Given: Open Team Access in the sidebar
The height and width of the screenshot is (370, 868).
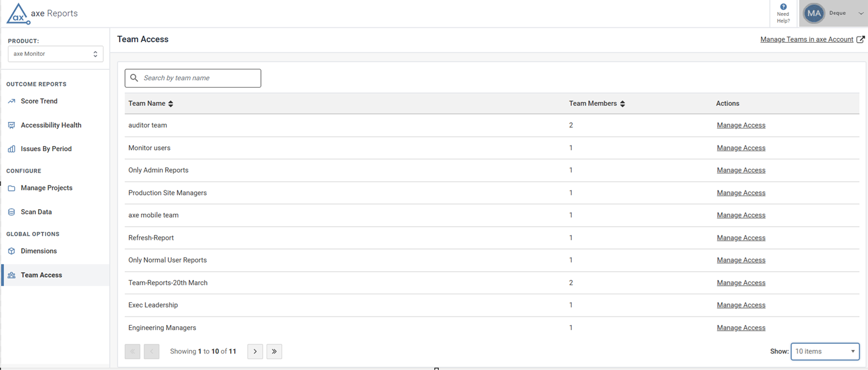Looking at the screenshot, I should 41,275.
